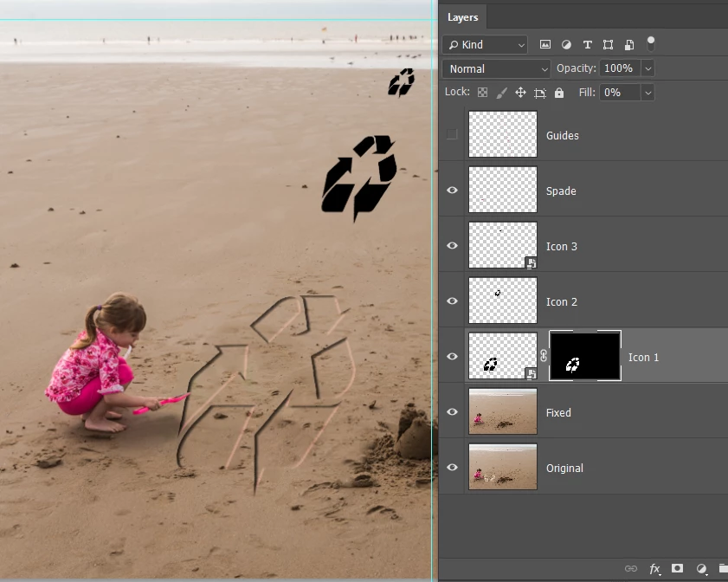The image size is (728, 582).
Task: Lock artboard nesting icon
Action: pos(539,93)
